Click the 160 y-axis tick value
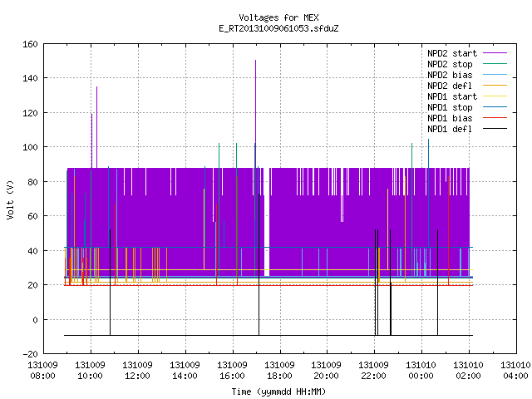 tap(30, 44)
